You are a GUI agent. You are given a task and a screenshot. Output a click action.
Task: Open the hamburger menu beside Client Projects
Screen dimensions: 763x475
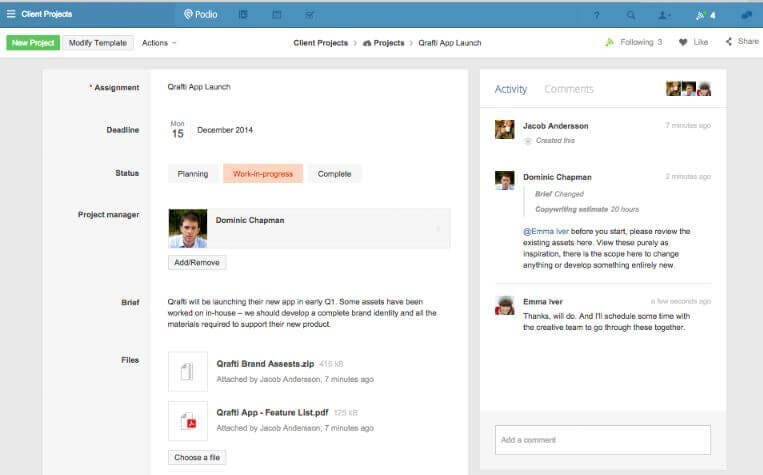(x=11, y=14)
